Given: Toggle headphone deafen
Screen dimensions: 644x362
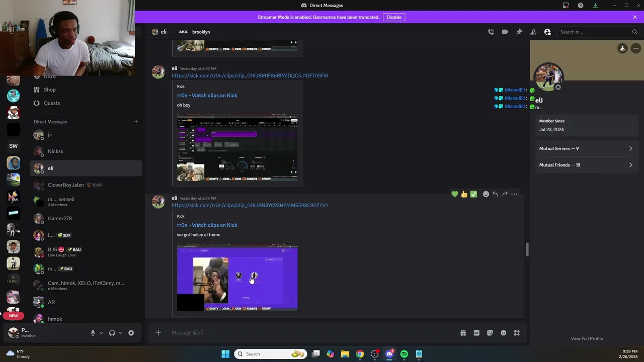Looking at the screenshot, I should (112, 333).
